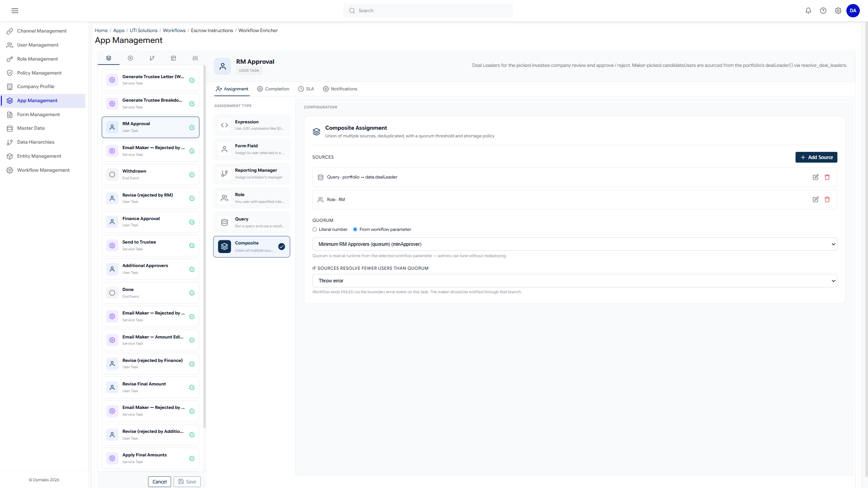
Task: Switch to the Assignment tab
Action: (x=232, y=89)
